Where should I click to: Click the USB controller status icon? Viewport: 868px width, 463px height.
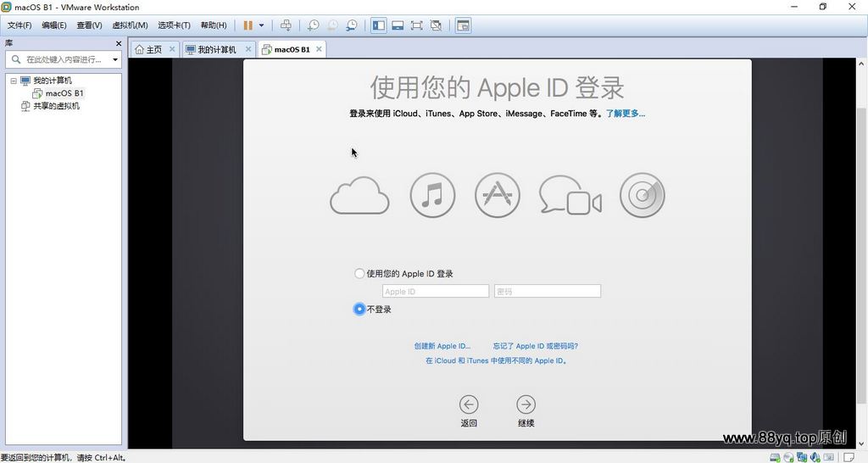click(815, 457)
